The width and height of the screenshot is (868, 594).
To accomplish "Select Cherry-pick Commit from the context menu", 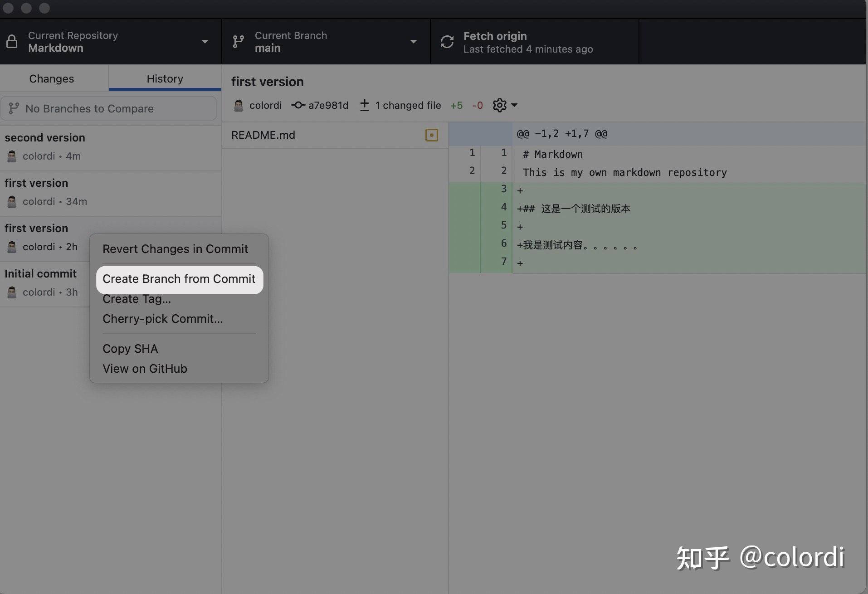I will point(162,319).
